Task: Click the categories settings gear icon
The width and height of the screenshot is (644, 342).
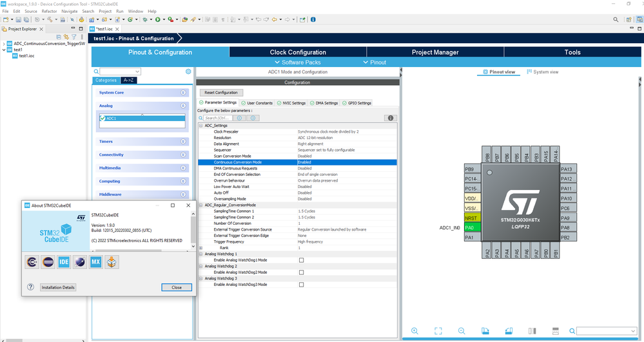Action: tap(188, 71)
